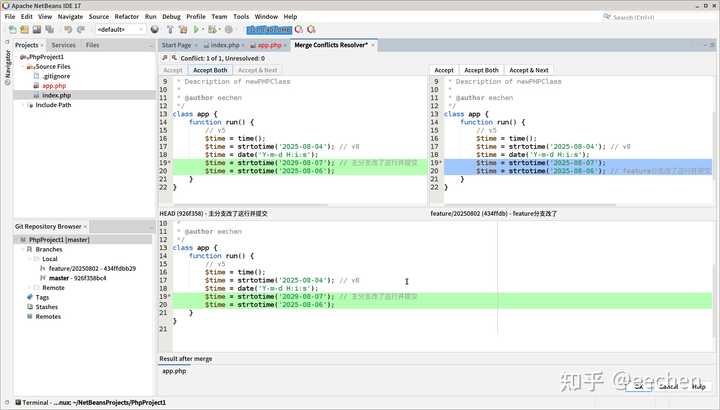Minimize the Git Repository Browser panel

150,226
